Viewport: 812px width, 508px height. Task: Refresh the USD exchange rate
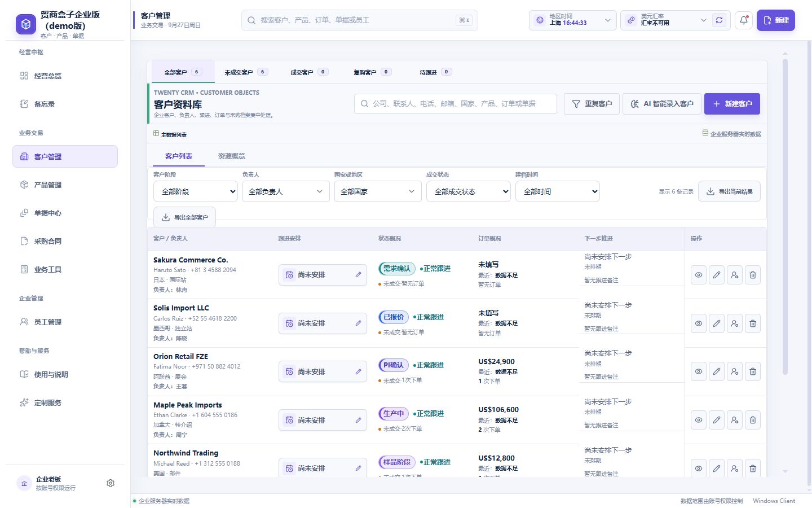click(x=720, y=20)
